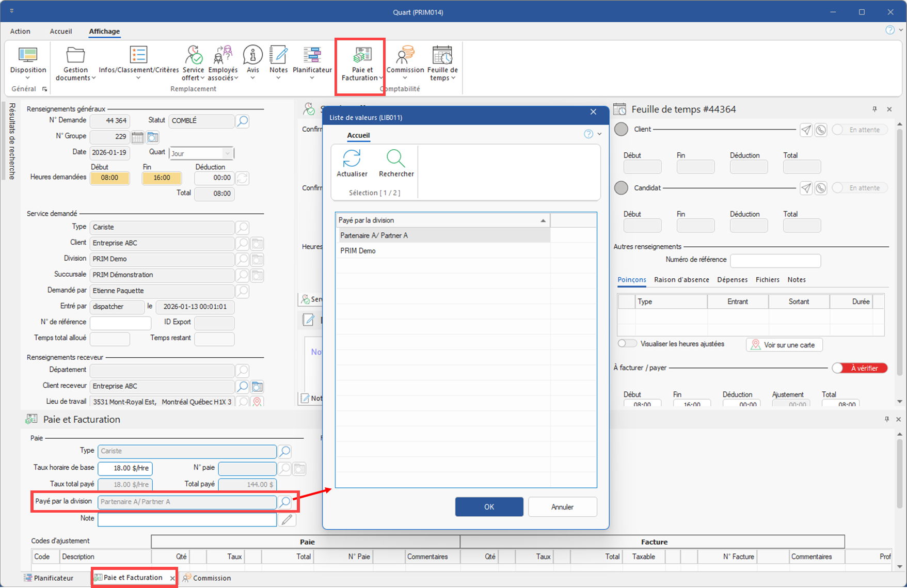Click the Note input field in Paie
The height and width of the screenshot is (588, 907).
187,519
